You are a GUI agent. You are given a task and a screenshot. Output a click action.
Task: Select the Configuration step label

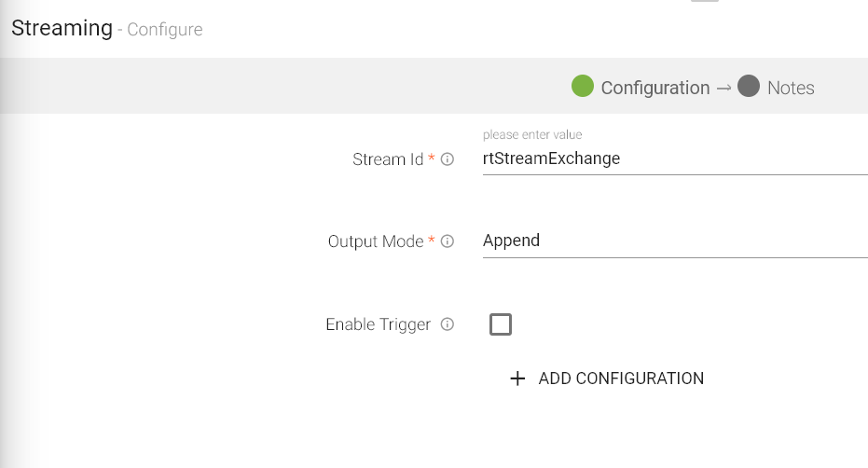tap(654, 88)
